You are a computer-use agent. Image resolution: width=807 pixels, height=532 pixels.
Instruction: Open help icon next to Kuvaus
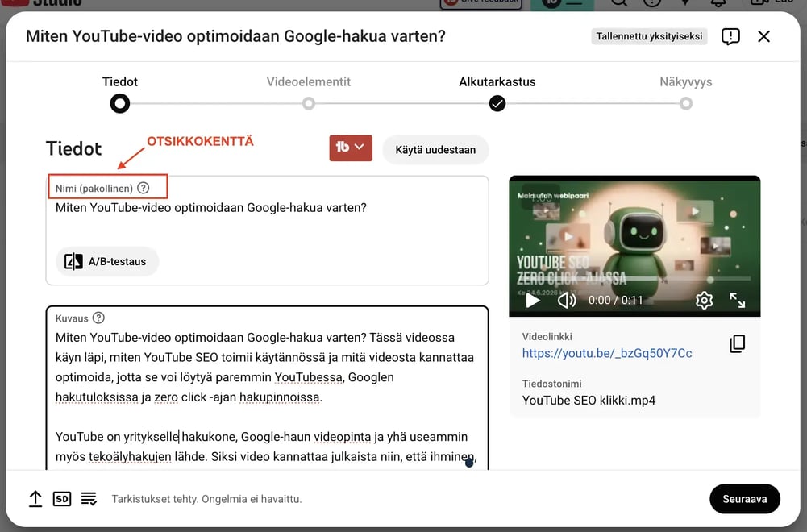pos(98,318)
